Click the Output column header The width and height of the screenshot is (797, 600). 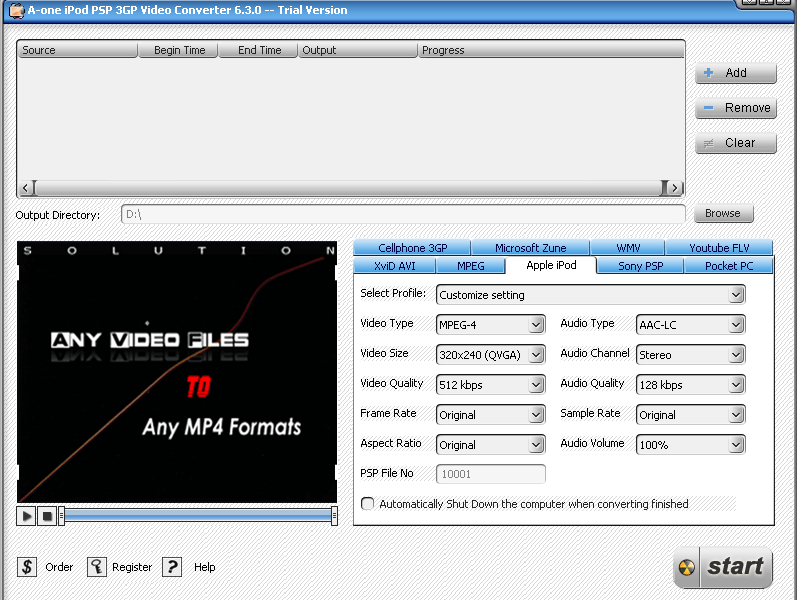coord(358,50)
